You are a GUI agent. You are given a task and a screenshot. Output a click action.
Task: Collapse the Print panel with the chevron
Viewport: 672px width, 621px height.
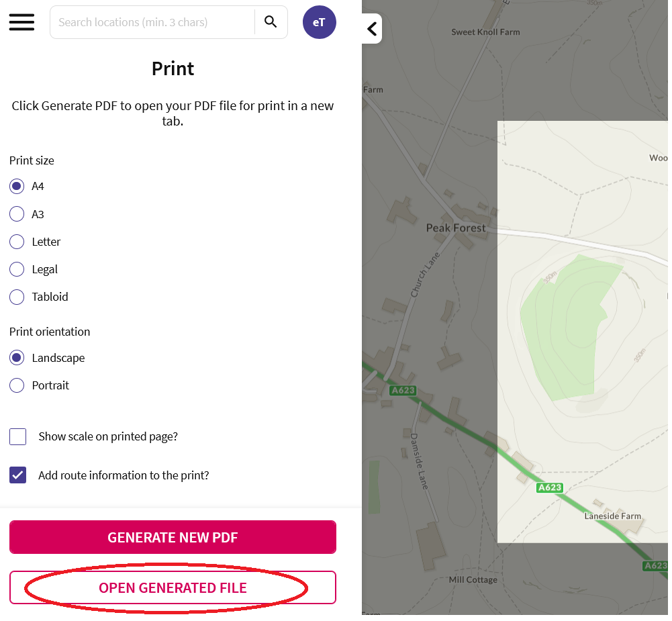coord(371,29)
